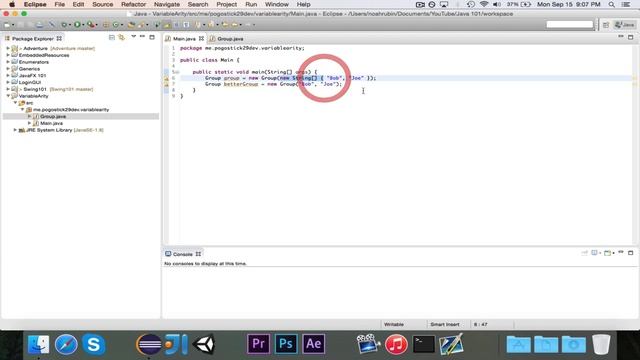This screenshot has height=360, width=640.
Task: Select the src folder
Action: click(x=29, y=103)
